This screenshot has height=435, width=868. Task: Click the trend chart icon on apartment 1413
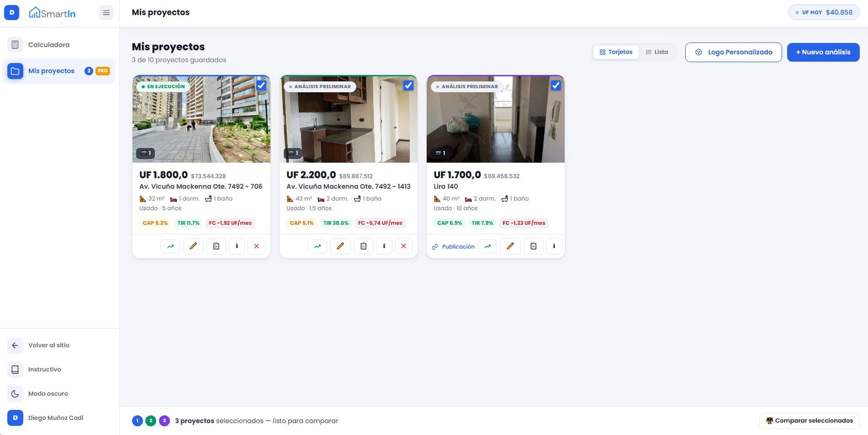(317, 246)
